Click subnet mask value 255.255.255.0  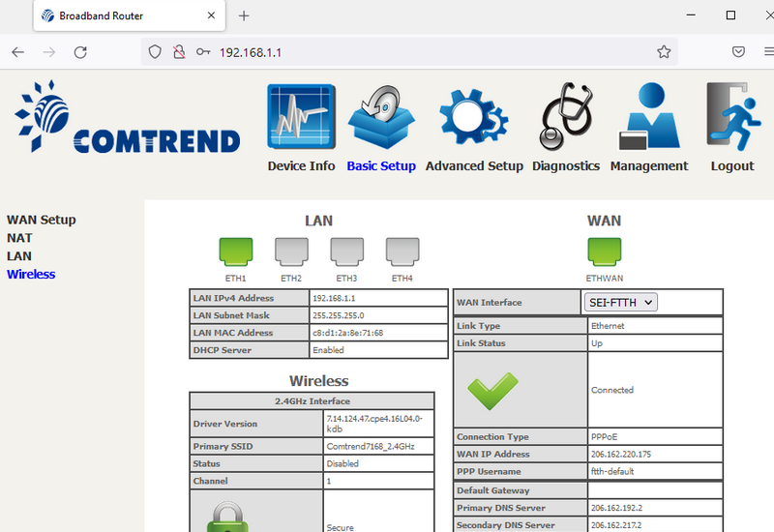pos(338,315)
